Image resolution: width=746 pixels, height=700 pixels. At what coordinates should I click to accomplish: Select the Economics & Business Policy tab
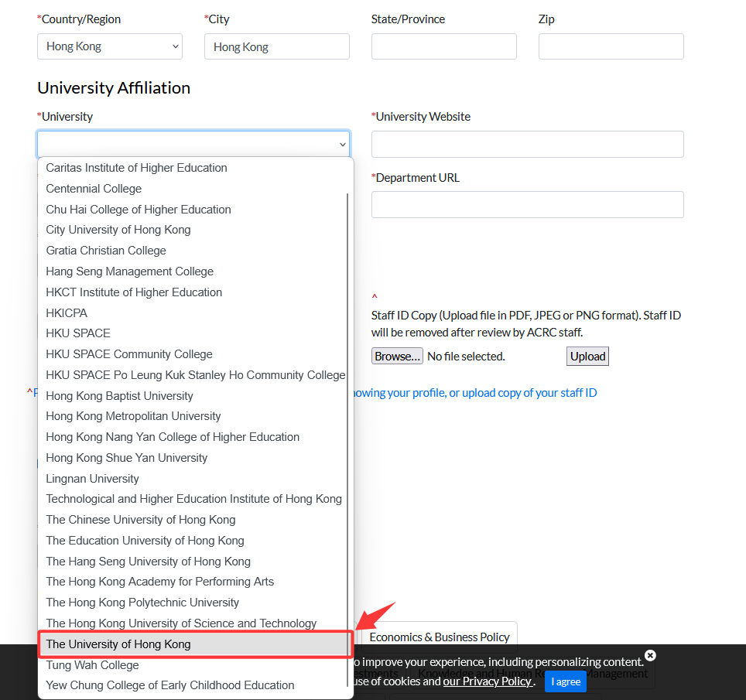tap(439, 637)
